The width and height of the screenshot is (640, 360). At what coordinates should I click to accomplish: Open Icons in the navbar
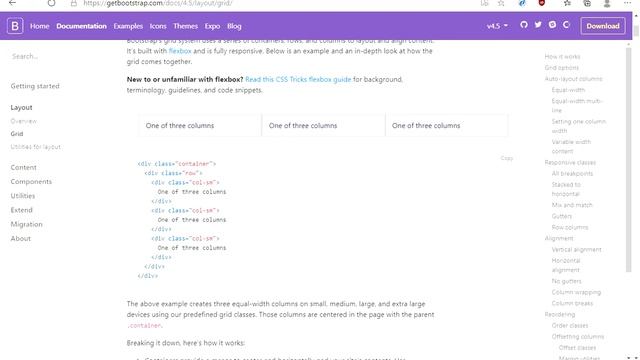click(x=158, y=26)
